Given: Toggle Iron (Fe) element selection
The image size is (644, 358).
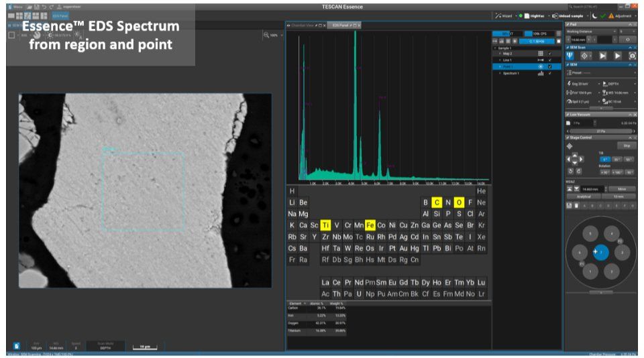Looking at the screenshot, I should [x=370, y=225].
